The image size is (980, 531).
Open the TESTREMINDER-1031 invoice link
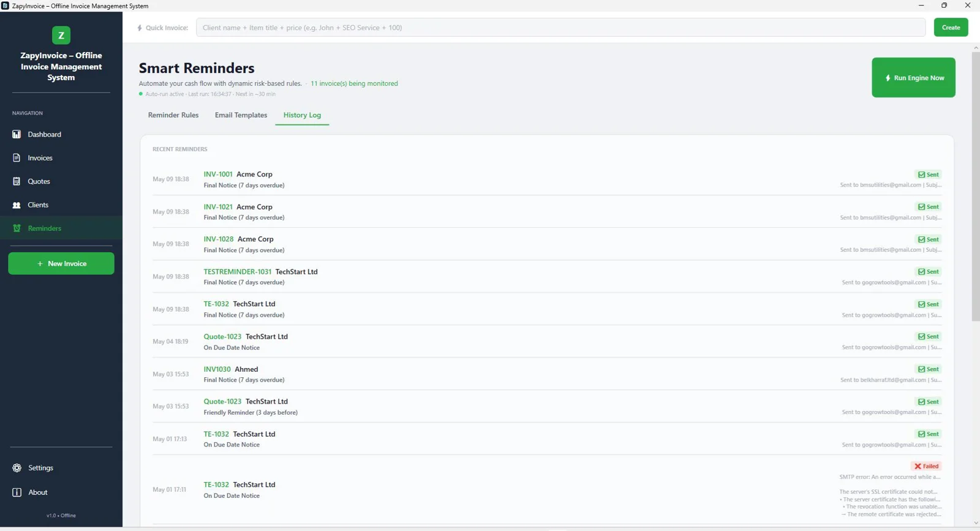238,271
